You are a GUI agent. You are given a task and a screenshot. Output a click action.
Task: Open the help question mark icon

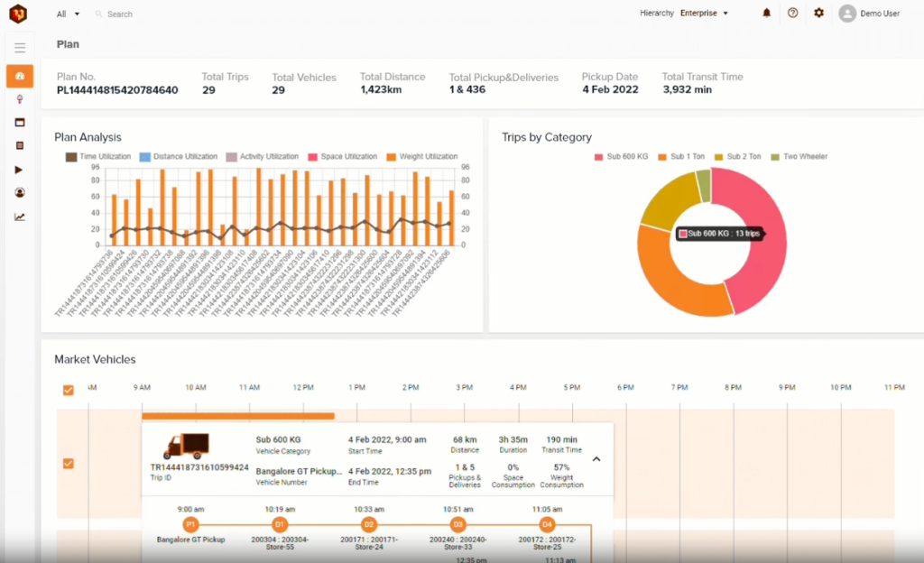coord(792,13)
